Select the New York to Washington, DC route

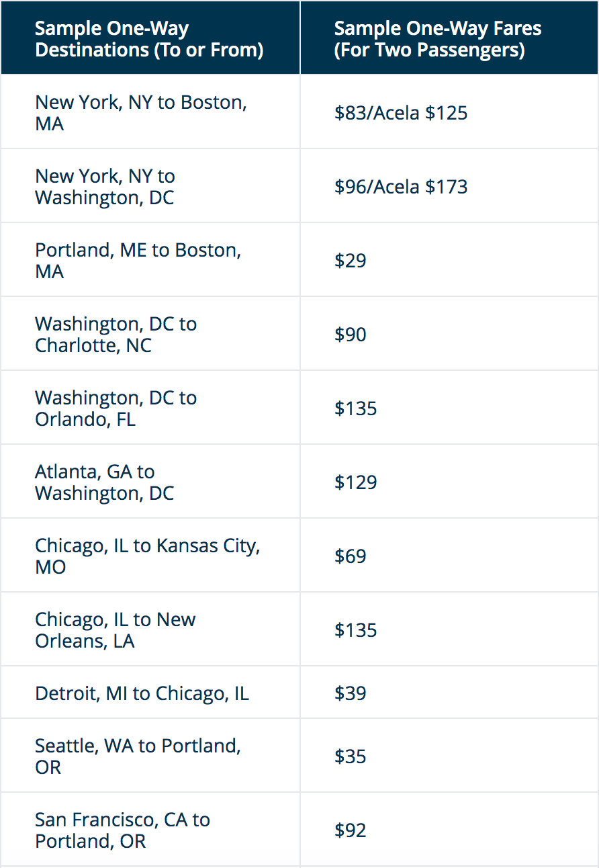(x=105, y=187)
